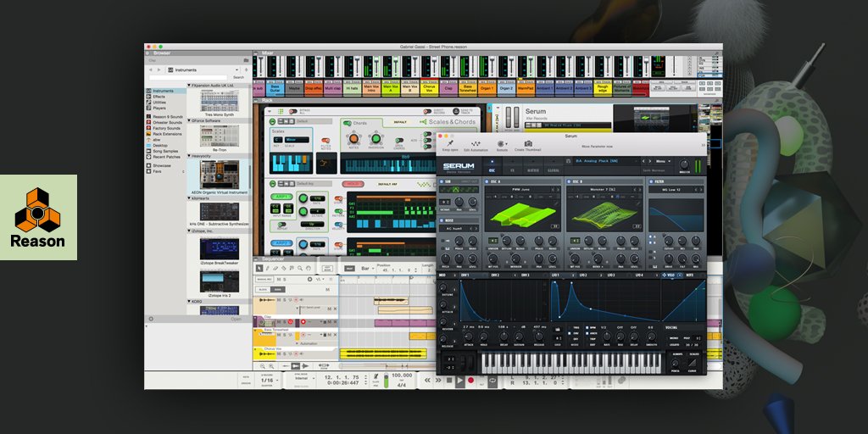Toggle the FILTER enable switch in Serum
Viewport: 868px width, 434px height.
click(x=651, y=181)
